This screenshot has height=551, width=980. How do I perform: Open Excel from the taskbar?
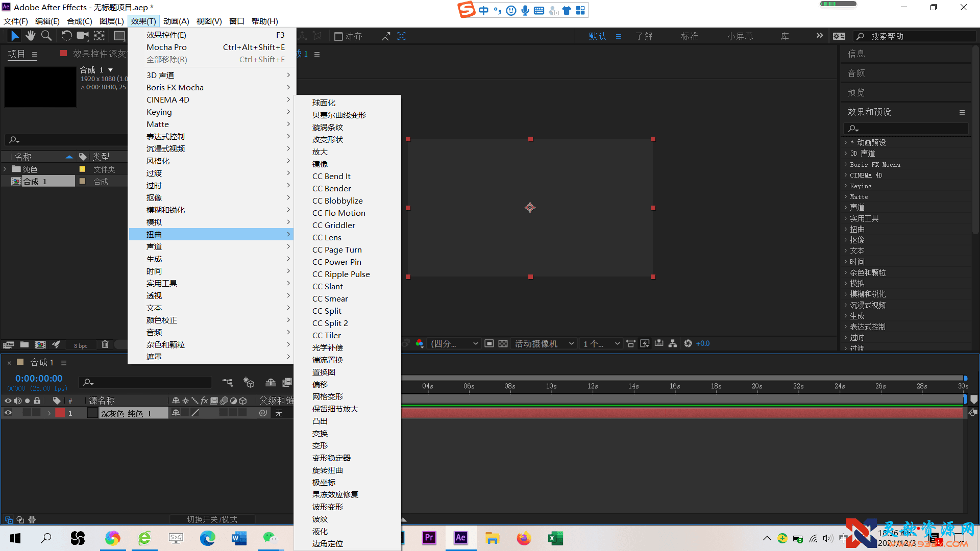(555, 538)
